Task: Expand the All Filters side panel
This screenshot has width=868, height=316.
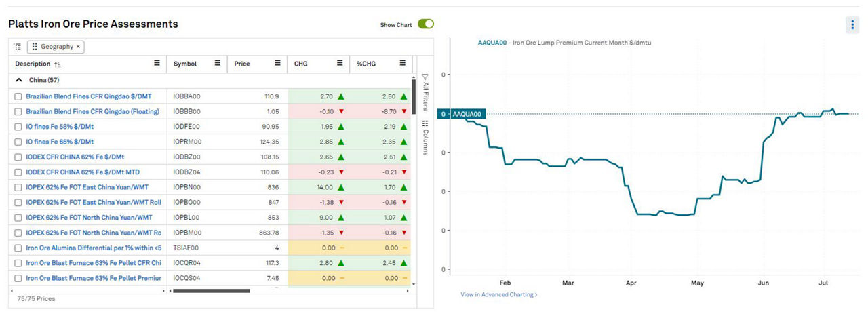Action: pyautogui.click(x=425, y=92)
